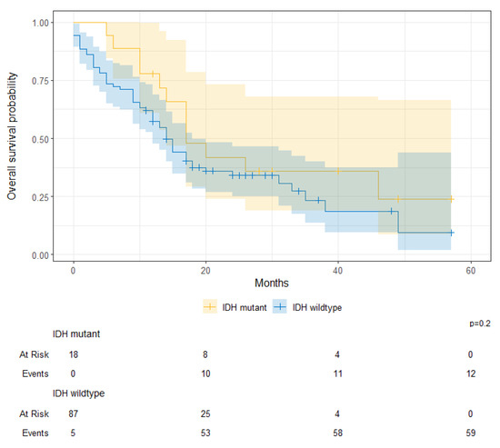The width and height of the screenshot is (500, 448).
Task: Click the 60 months x-axis tick label
Action: coord(470,271)
